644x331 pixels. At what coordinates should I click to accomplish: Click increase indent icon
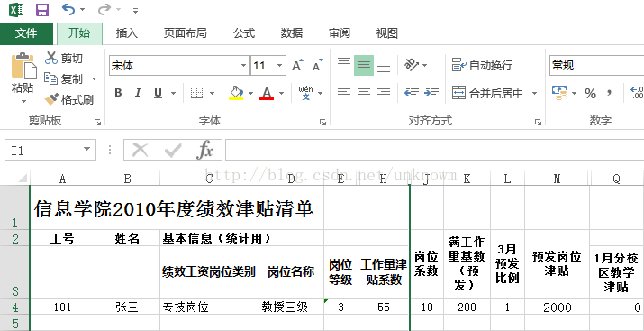431,93
